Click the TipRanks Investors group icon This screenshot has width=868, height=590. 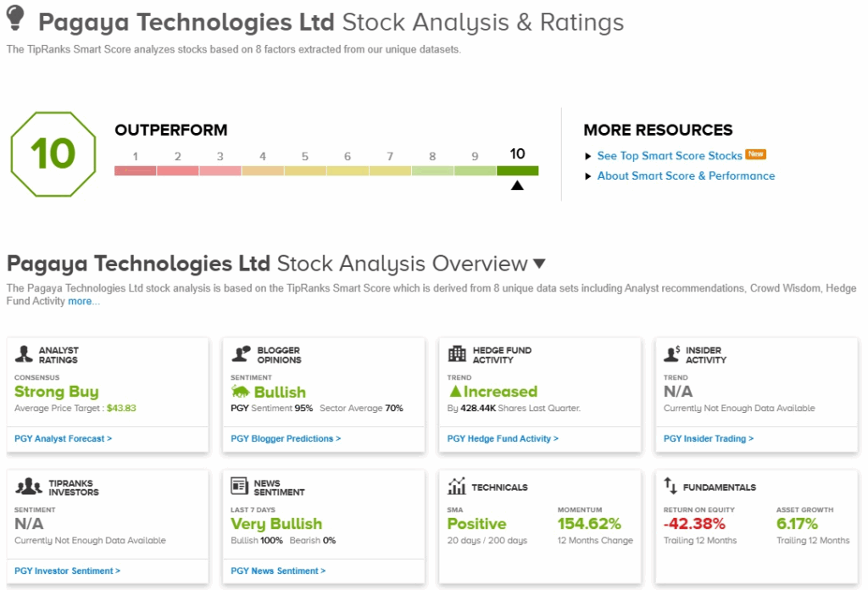click(x=29, y=487)
